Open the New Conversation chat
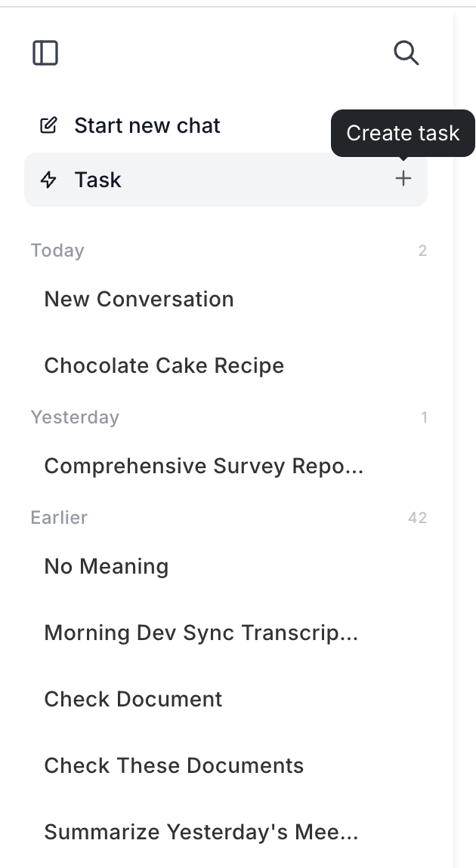The width and height of the screenshot is (476, 868). click(x=139, y=299)
